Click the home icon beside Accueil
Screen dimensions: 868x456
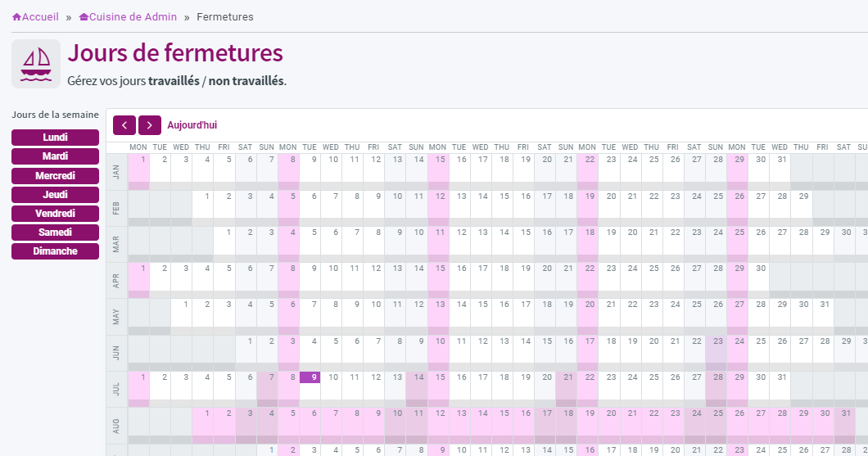click(16, 17)
